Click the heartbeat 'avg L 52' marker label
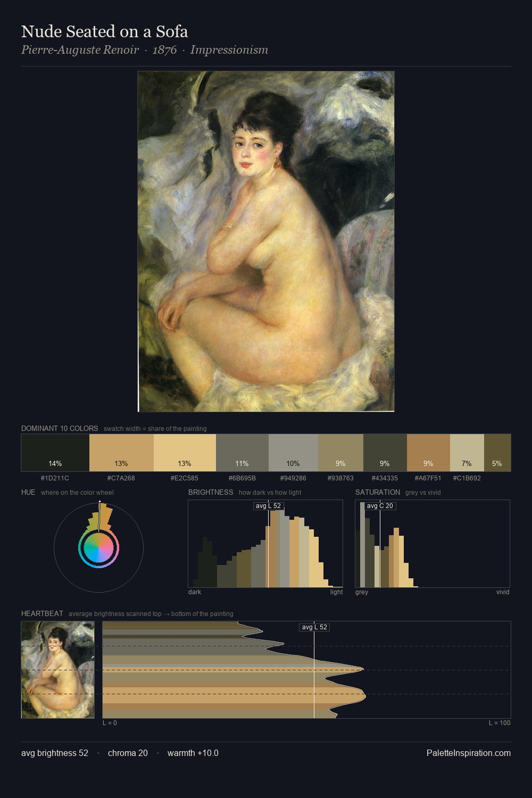 pos(314,627)
